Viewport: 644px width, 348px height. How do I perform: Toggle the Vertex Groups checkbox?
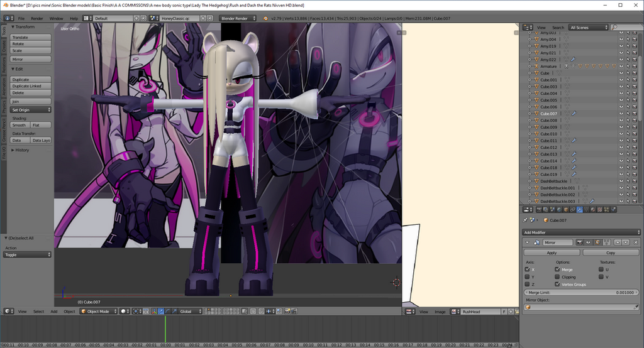click(x=557, y=284)
